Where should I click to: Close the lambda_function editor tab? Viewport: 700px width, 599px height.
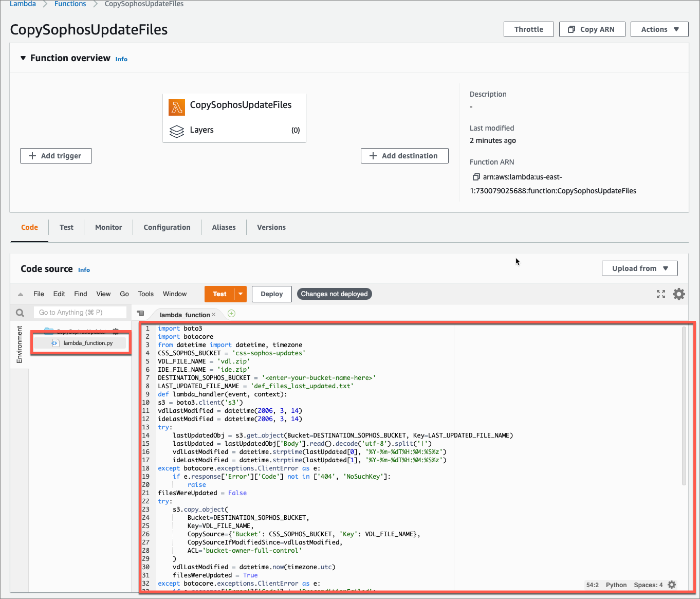point(214,314)
